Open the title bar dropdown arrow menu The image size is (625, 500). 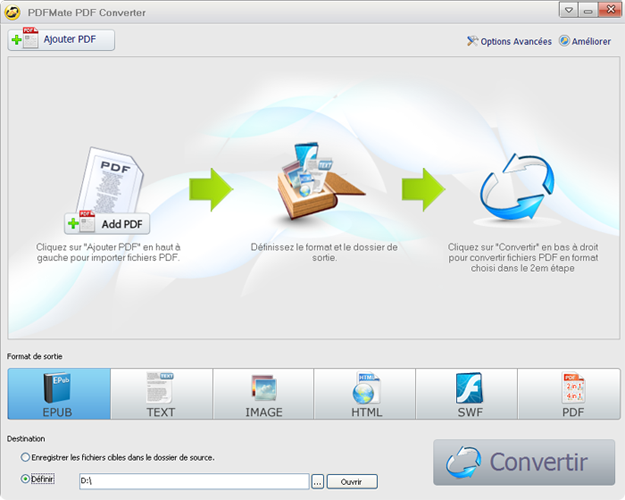(569, 9)
